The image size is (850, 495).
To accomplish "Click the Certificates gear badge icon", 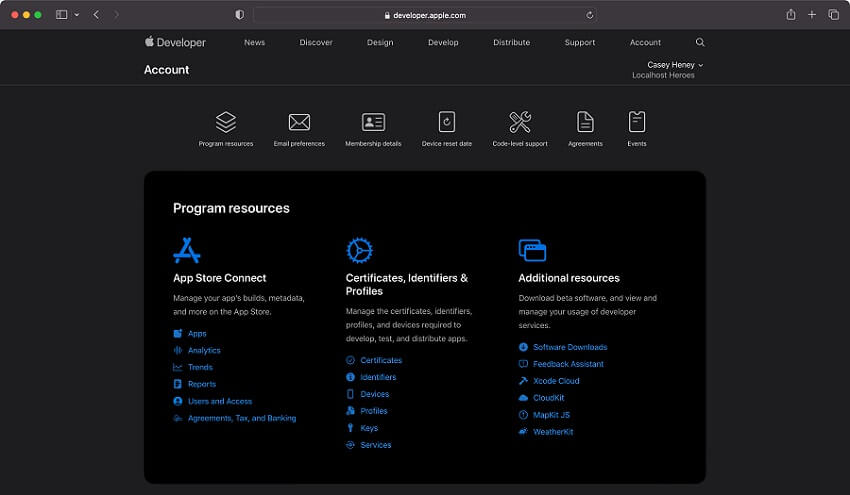I will [359, 250].
